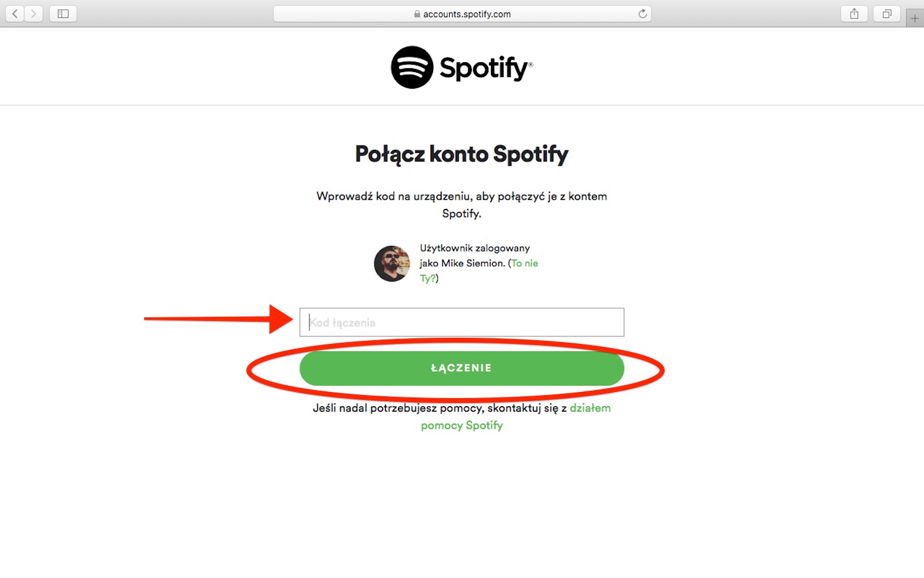The width and height of the screenshot is (924, 578).
Task: Click the "Jeśli nadal potrzebujesz pomocy" text
Action: tap(439, 408)
